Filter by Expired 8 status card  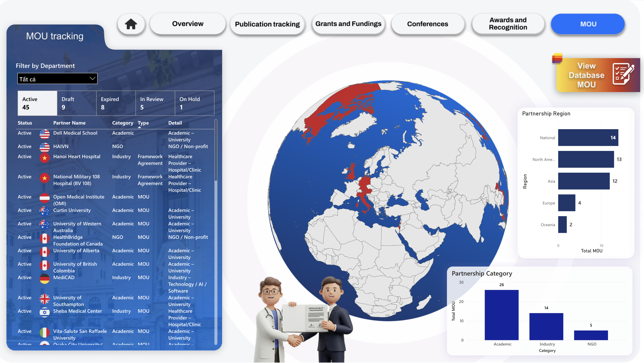(116, 103)
